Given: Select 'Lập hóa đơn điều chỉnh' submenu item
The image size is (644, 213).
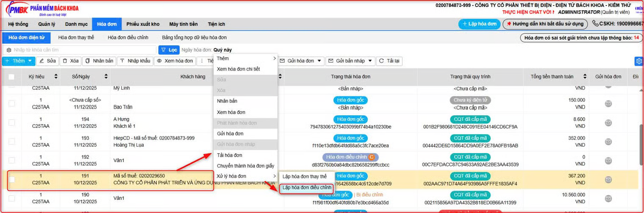Looking at the screenshot, I should 307,187.
